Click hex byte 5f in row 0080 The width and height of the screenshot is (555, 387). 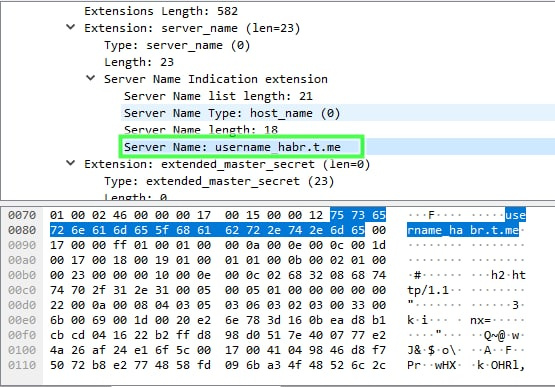click(x=162, y=230)
